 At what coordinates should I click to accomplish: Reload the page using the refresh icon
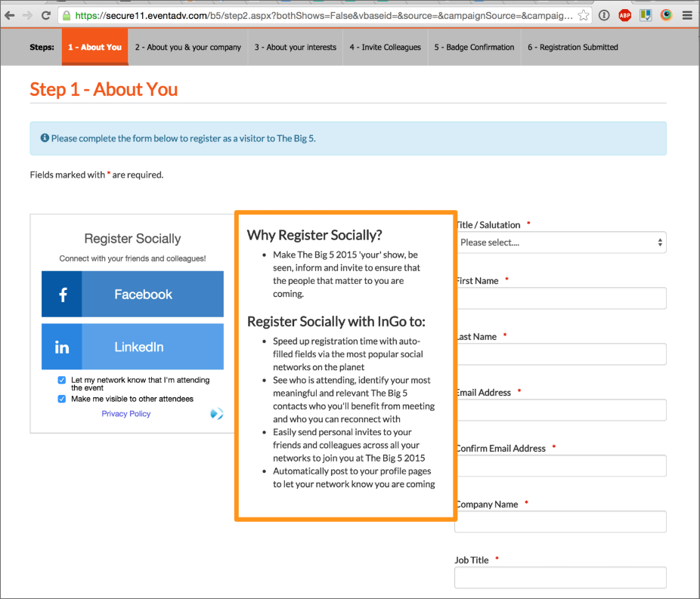46,15
